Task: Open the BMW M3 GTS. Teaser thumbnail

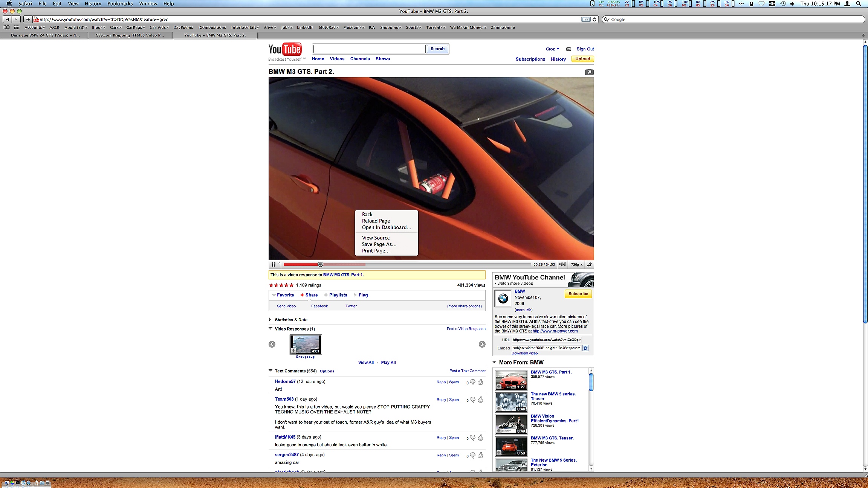Action: pyautogui.click(x=511, y=446)
